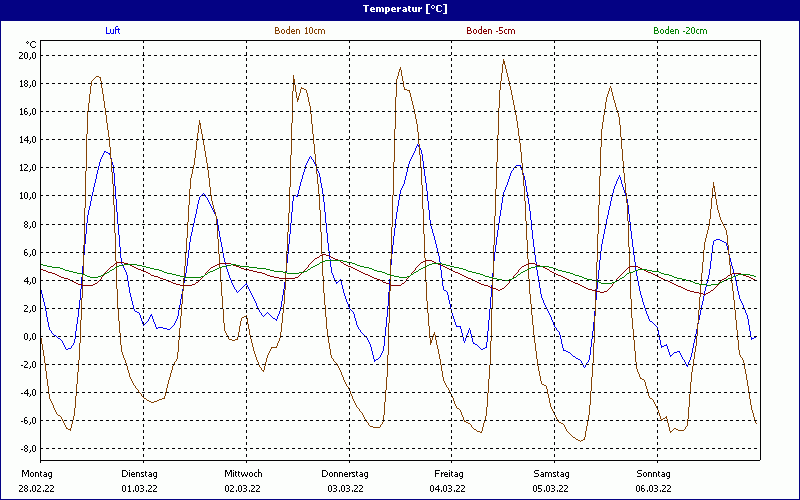Click the date '01.03.22'
This screenshot has width=800, height=500.
click(x=139, y=489)
